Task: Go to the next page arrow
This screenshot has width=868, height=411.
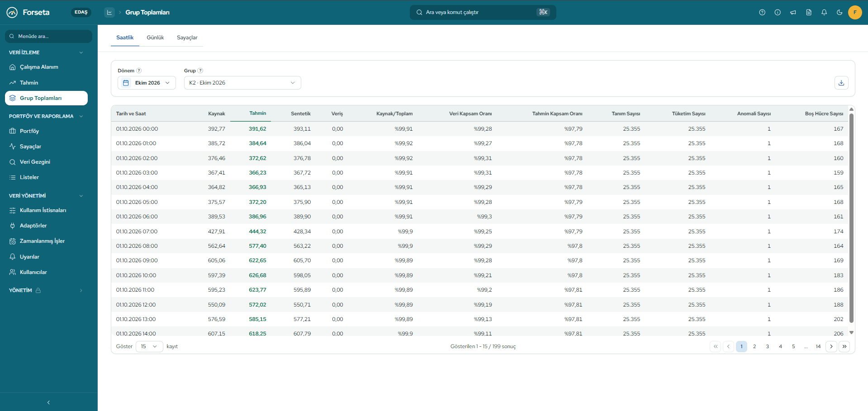Action: (831, 346)
